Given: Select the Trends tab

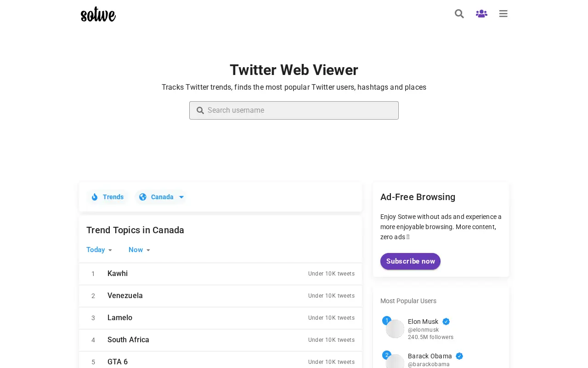Looking at the screenshot, I should [107, 197].
